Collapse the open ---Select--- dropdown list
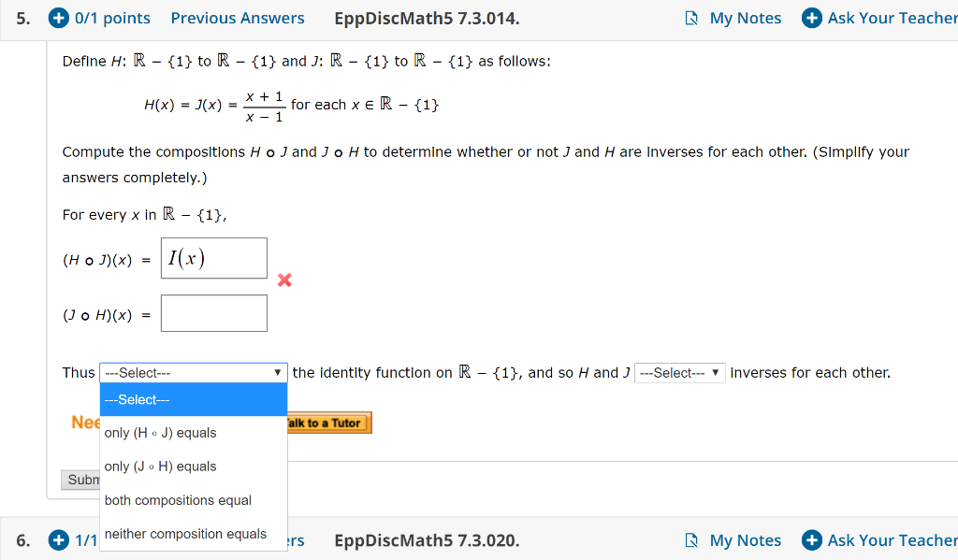This screenshot has height=560, width=958. [193, 372]
